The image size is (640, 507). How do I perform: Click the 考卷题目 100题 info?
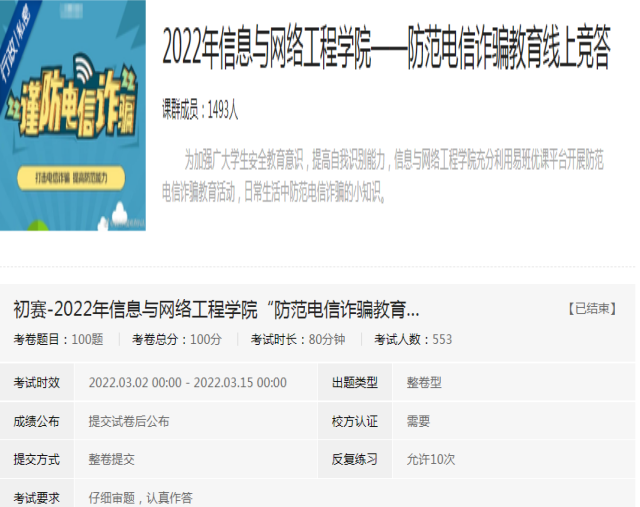pyautogui.click(x=58, y=340)
